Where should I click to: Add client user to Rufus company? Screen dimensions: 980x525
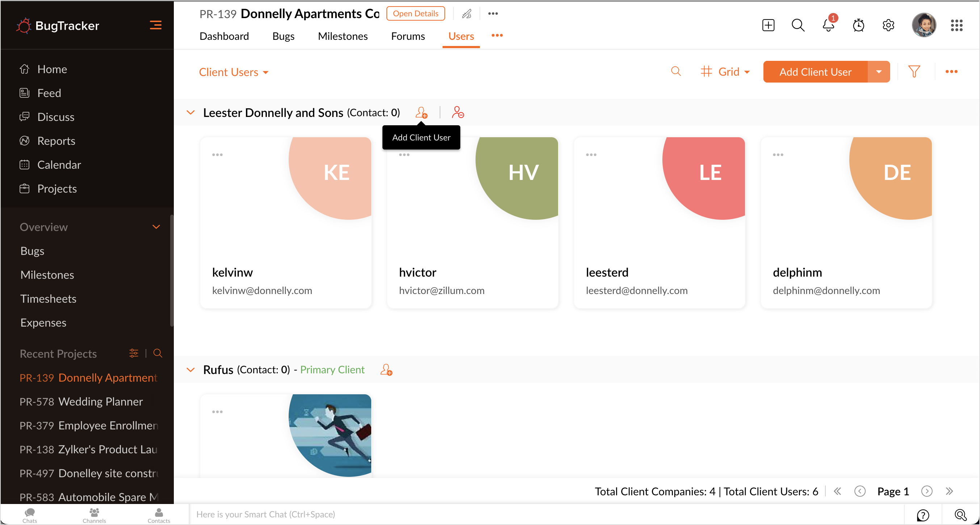pos(386,369)
